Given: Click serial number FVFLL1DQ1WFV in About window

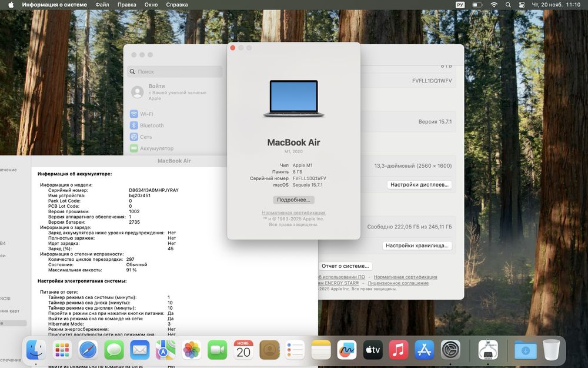Looking at the screenshot, I should (309, 178).
